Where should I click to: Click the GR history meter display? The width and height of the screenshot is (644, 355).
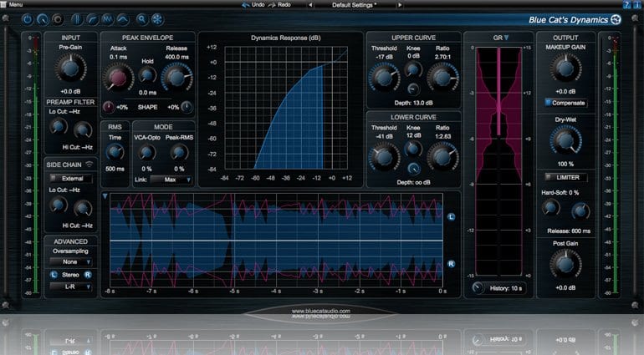(499, 161)
